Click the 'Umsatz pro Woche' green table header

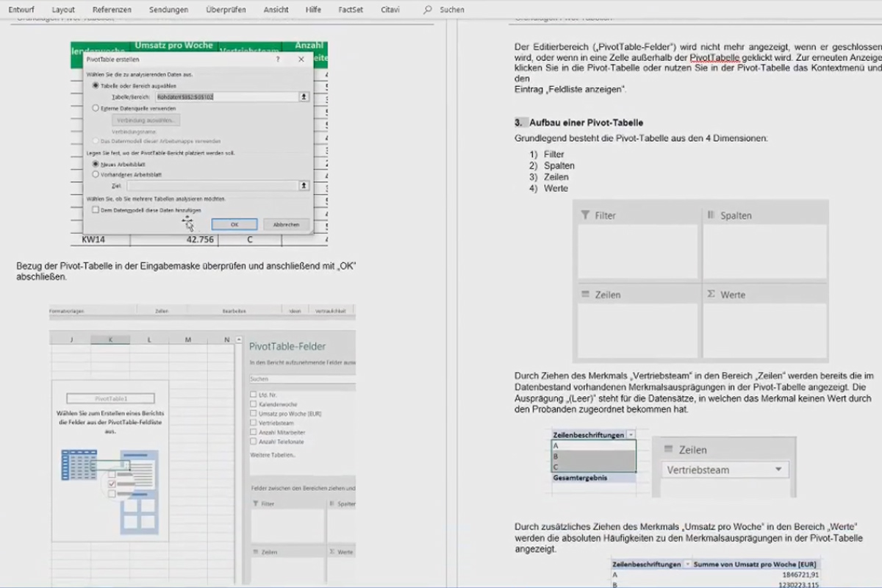pos(174,46)
